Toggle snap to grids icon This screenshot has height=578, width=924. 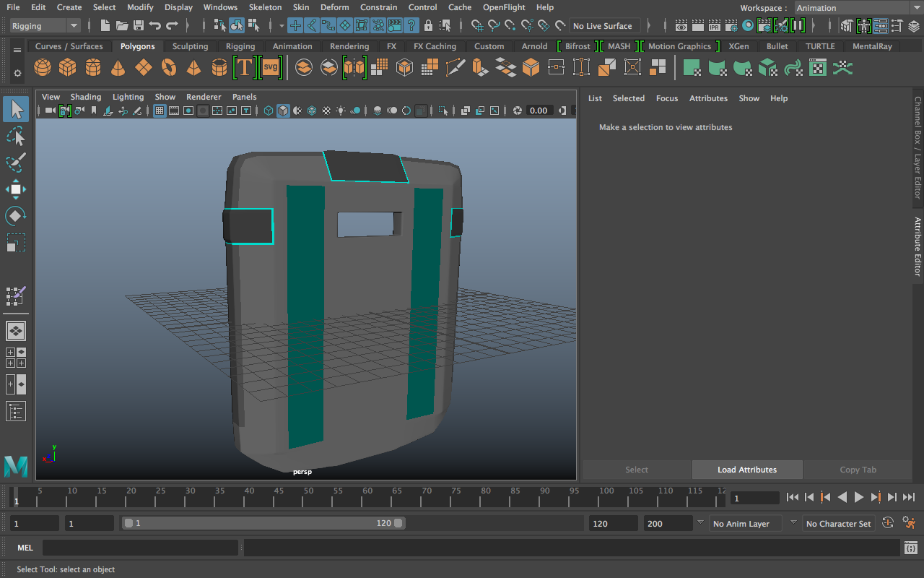(476, 26)
